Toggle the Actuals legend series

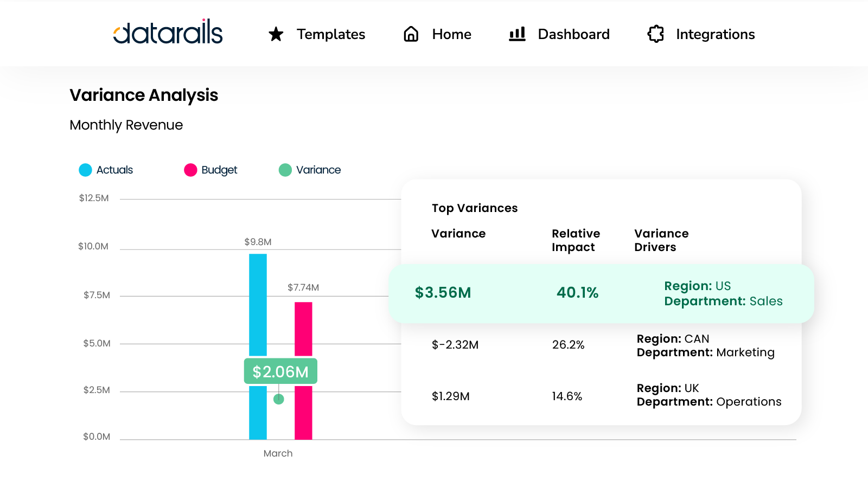[x=114, y=170]
